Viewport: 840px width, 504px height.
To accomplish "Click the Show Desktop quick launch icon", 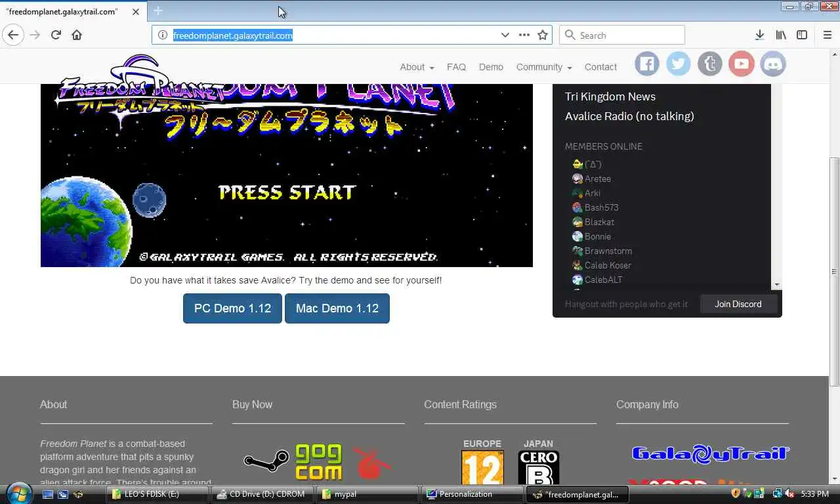I will tap(48, 493).
